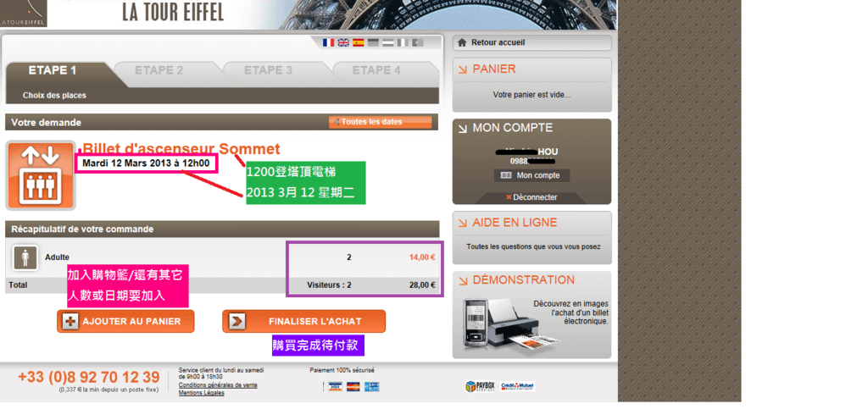868x409 pixels.
Task: Switch site language to French flag
Action: click(328, 42)
